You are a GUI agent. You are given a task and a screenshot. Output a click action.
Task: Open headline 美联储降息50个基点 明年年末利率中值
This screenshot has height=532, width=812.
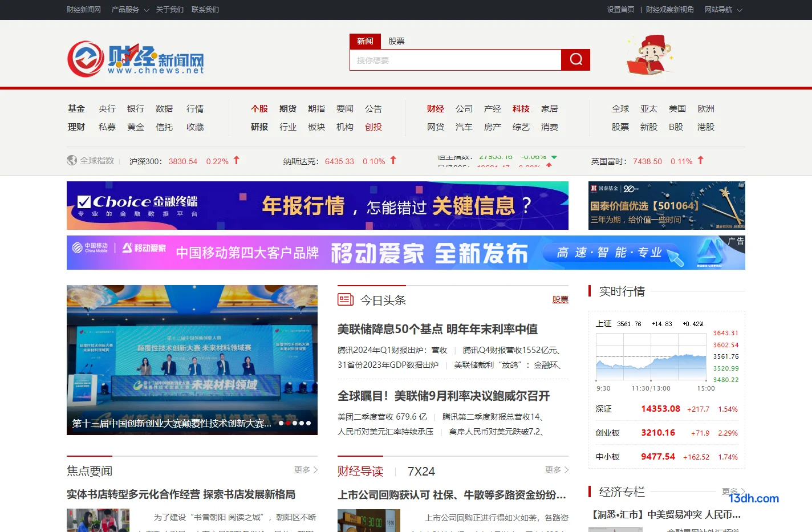click(437, 329)
